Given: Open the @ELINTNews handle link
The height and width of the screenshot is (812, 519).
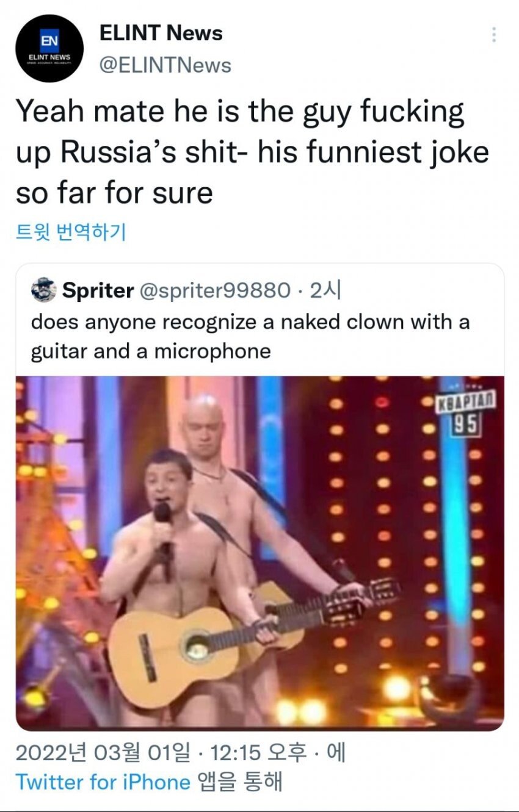Looking at the screenshot, I should click(165, 65).
